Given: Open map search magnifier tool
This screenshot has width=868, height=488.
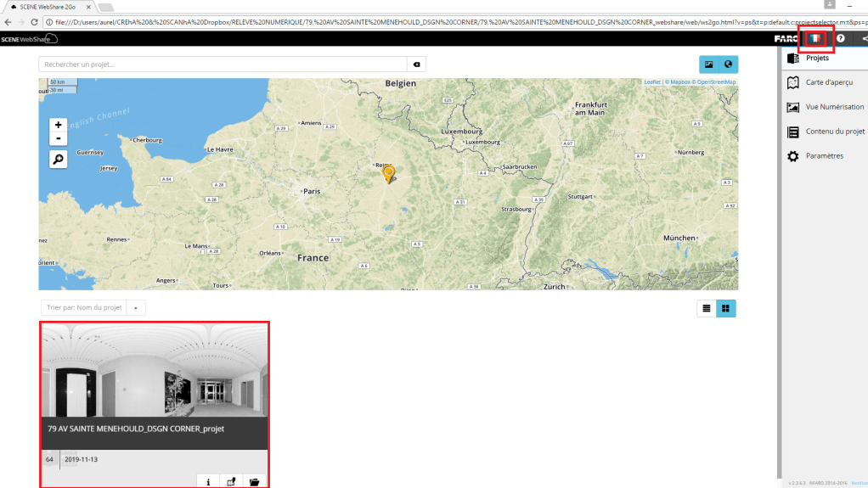Looking at the screenshot, I should click(58, 159).
